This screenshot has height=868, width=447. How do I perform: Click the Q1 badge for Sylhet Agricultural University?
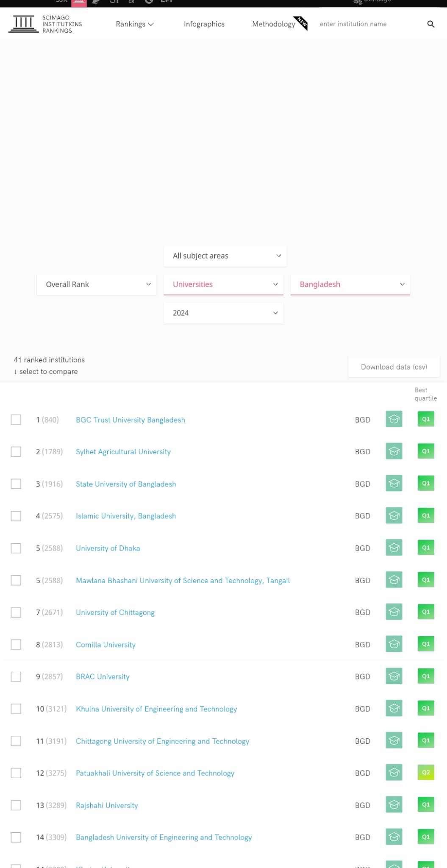426,451
